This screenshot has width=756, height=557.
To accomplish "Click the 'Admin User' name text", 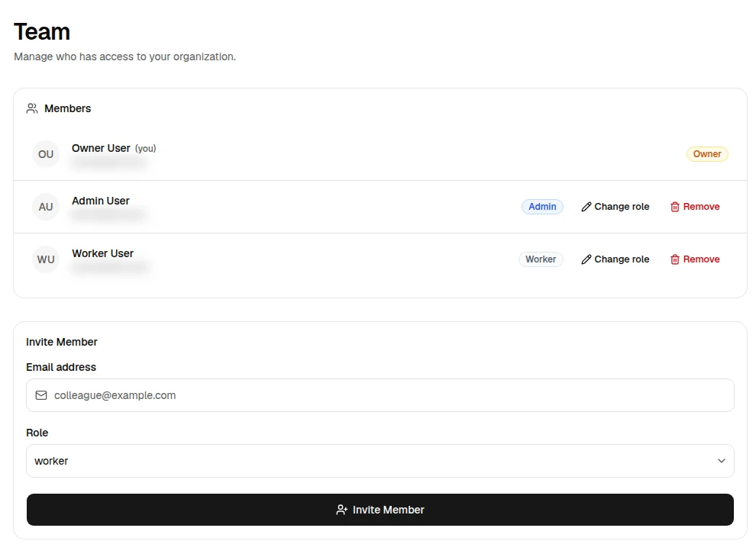I will coord(100,201).
